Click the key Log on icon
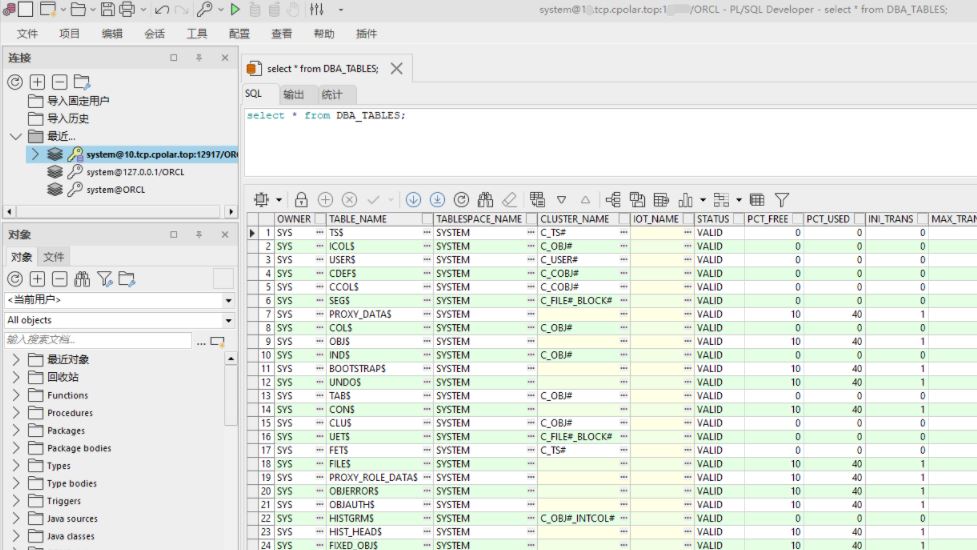 [x=204, y=10]
